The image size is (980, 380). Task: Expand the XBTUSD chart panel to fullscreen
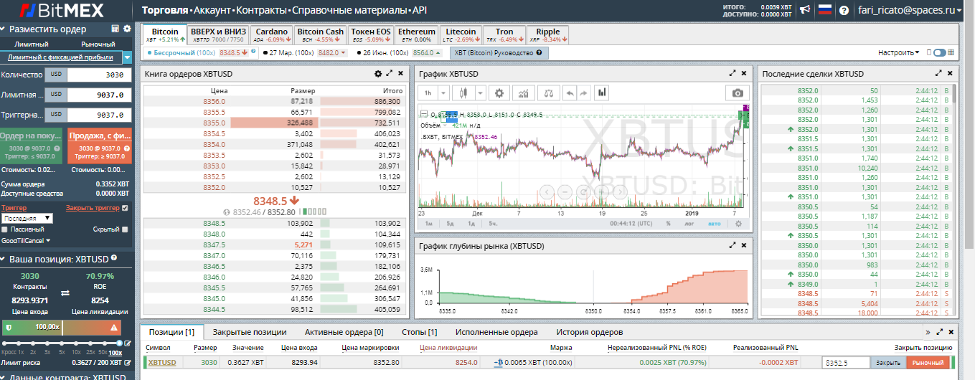click(x=732, y=74)
